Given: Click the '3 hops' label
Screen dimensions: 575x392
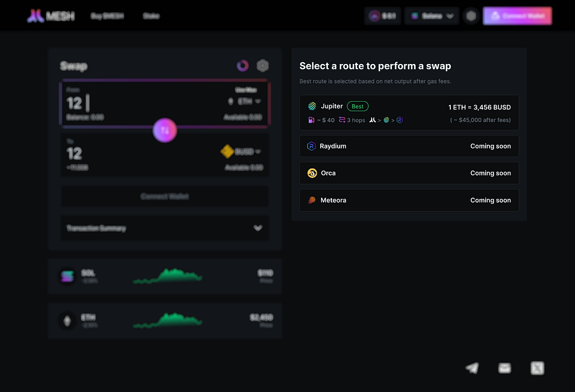Looking at the screenshot, I should click(x=356, y=120).
